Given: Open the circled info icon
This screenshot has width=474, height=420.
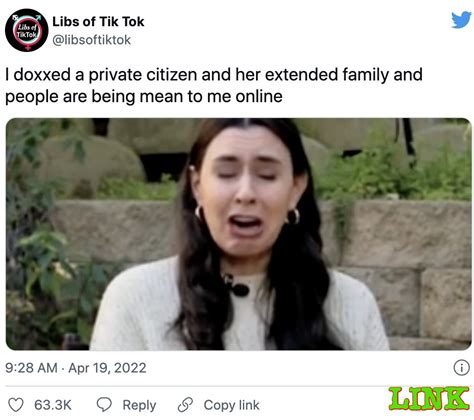Looking at the screenshot, I should coord(462,368).
